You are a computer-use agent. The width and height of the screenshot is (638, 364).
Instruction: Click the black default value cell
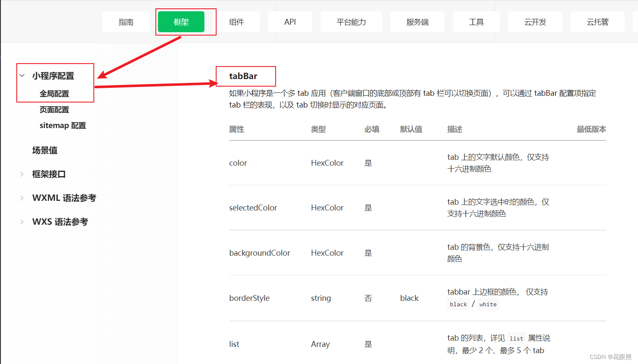pos(409,298)
